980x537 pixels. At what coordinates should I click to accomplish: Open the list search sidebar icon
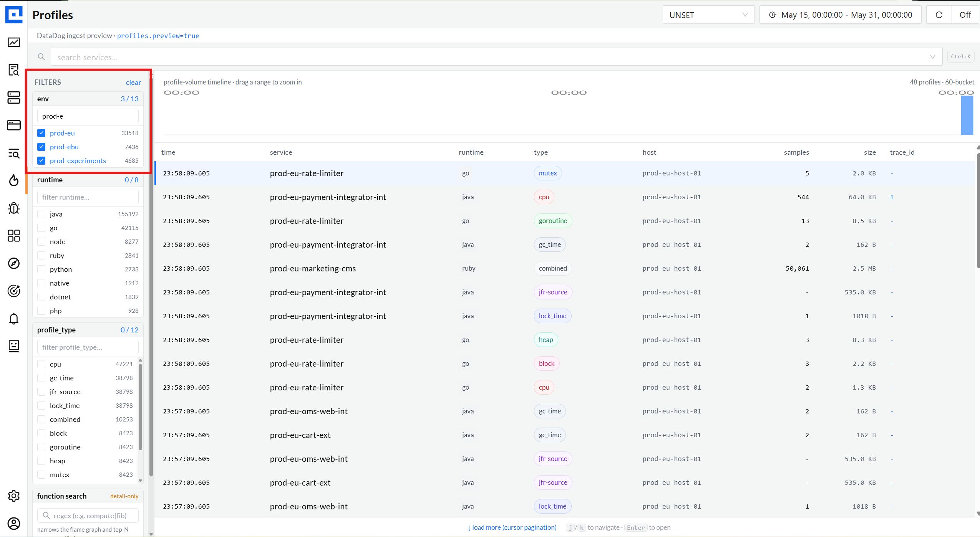pyautogui.click(x=14, y=154)
